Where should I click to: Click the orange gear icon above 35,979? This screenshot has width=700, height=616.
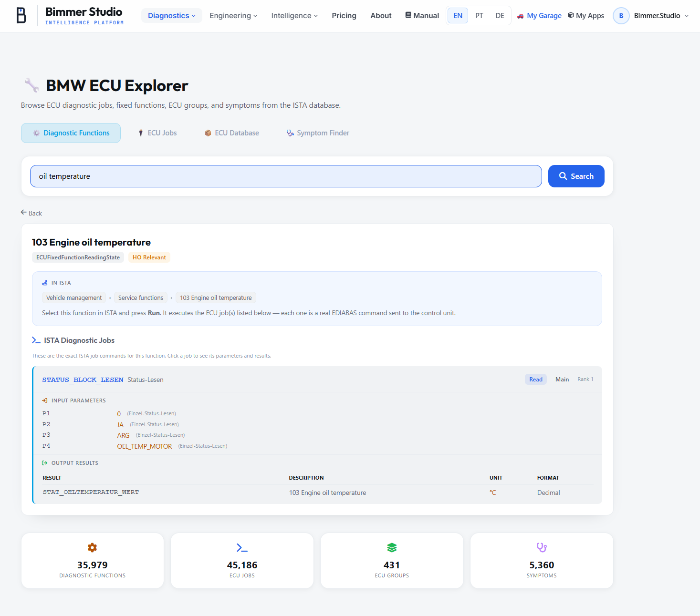[93, 547]
